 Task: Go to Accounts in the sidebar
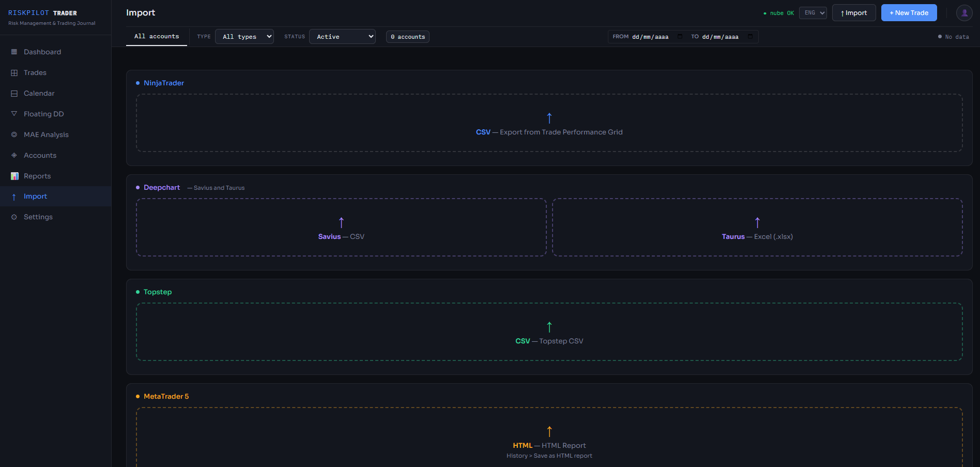pyautogui.click(x=40, y=155)
